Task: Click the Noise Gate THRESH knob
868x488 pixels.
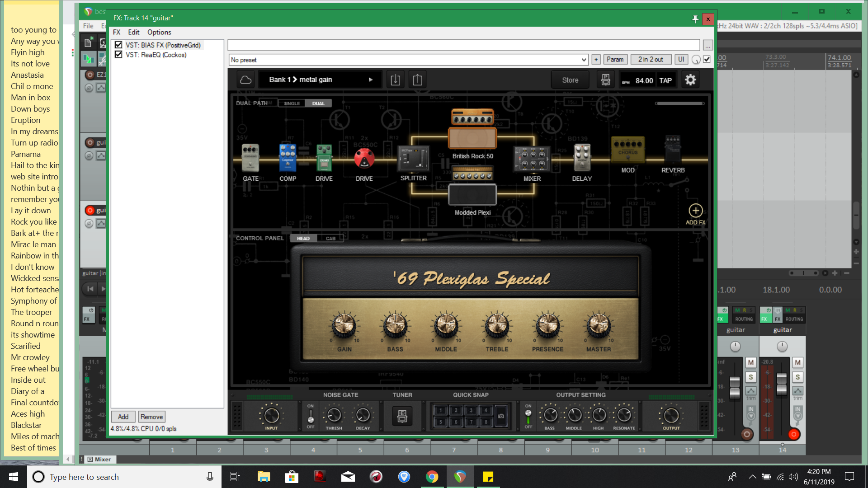Action: click(334, 415)
